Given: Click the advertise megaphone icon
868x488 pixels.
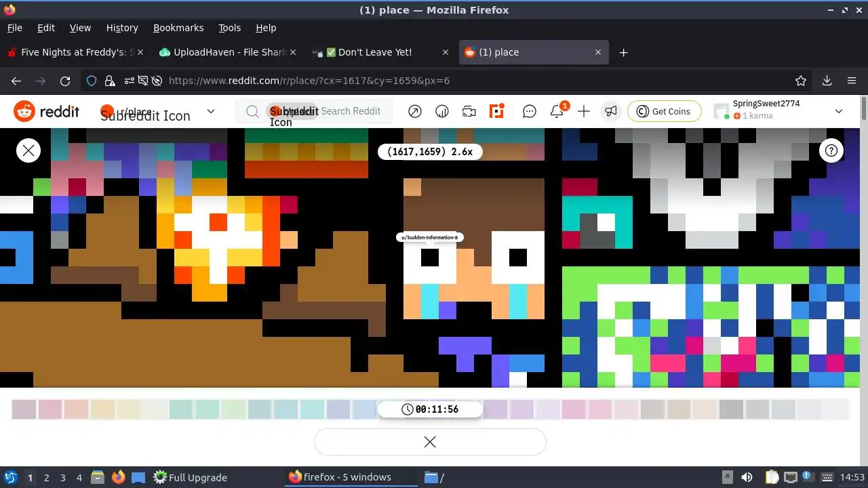Looking at the screenshot, I should (x=611, y=112).
